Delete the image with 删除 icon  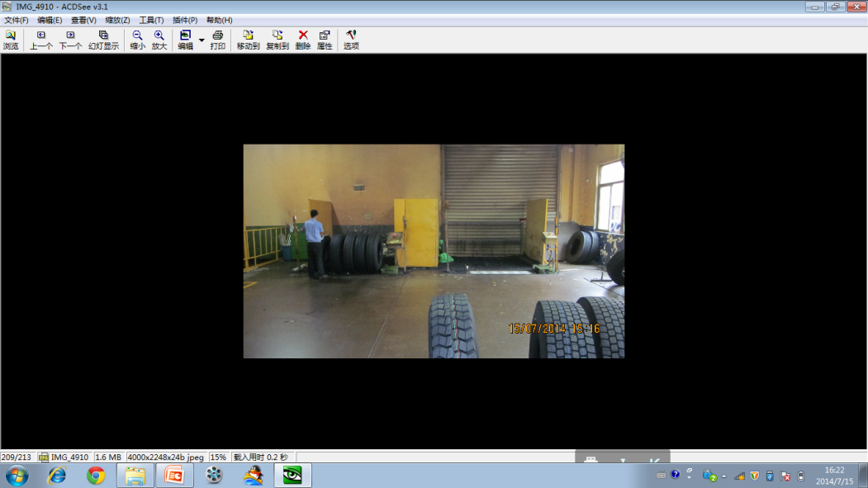coord(303,40)
